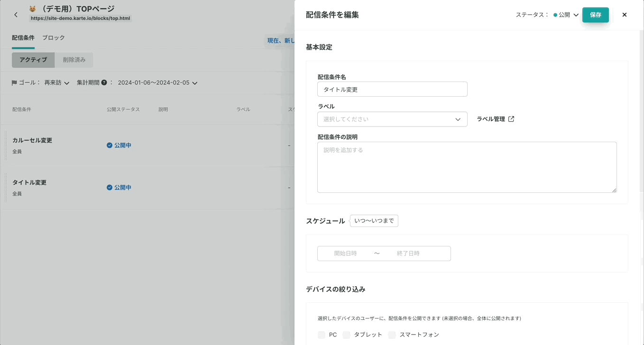
Task: Click the 終了日時 date input
Action: (408, 254)
